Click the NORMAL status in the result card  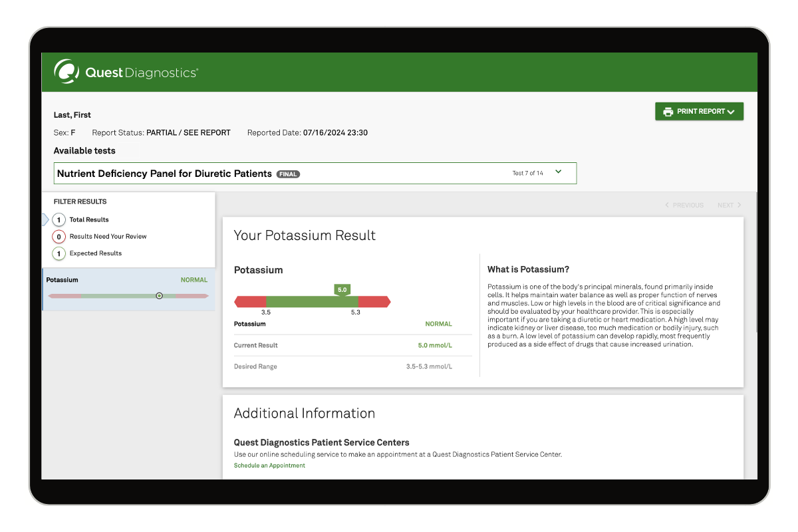[439, 325]
